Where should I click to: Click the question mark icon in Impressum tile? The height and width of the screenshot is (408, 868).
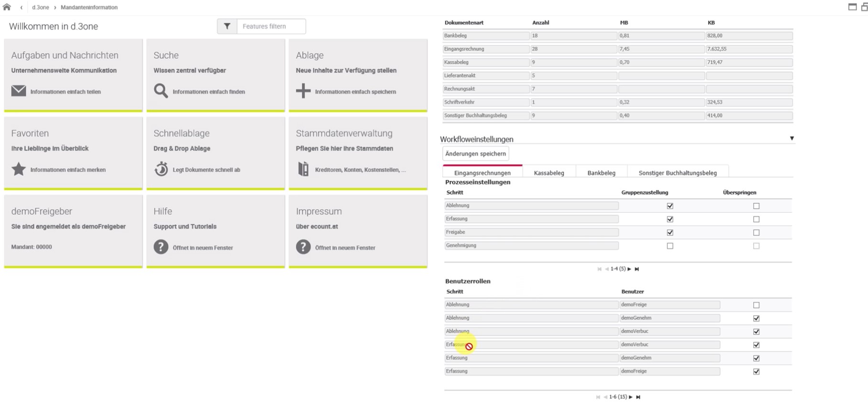(x=303, y=247)
